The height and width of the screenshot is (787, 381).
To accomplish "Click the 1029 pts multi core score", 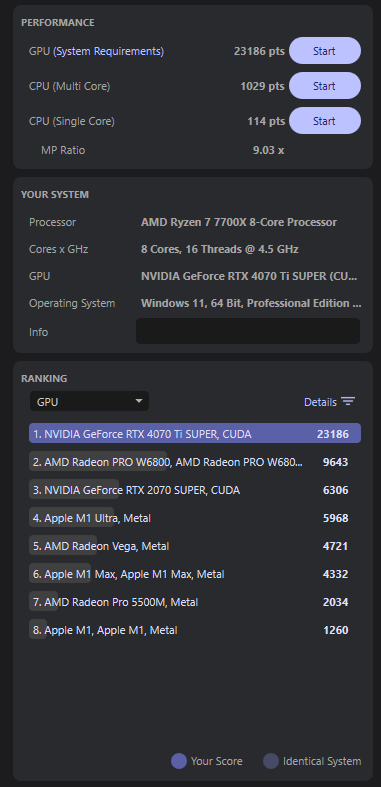I will pos(262,86).
